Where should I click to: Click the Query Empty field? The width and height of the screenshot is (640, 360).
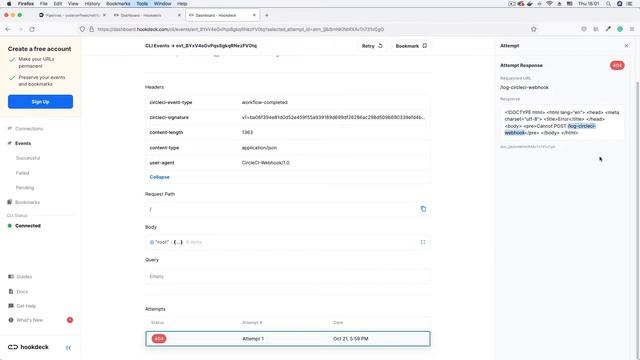[x=288, y=276]
